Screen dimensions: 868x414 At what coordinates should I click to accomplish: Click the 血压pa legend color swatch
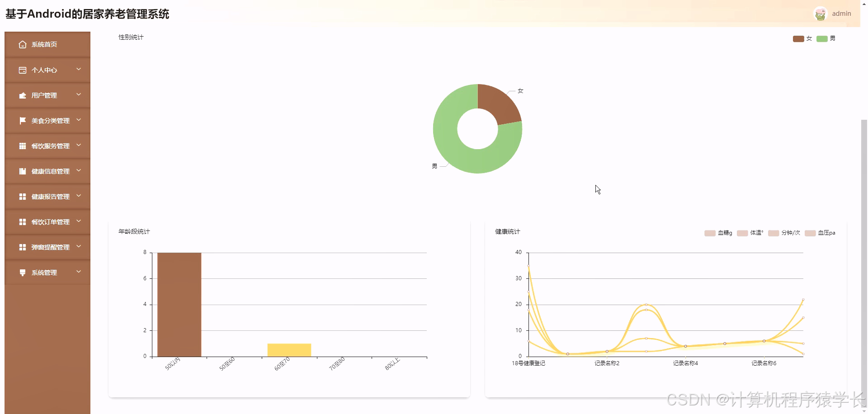(810, 233)
